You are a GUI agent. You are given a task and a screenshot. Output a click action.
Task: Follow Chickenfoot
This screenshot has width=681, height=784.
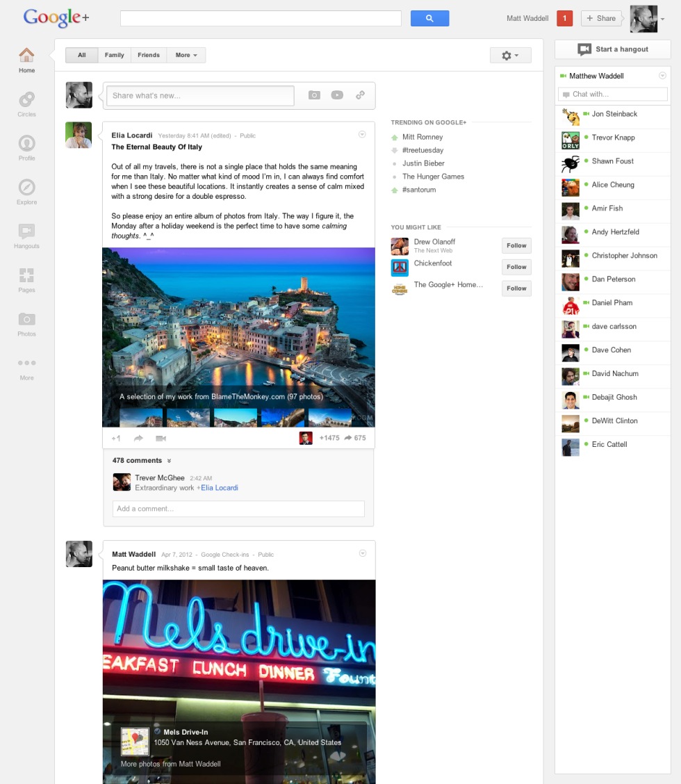tap(516, 267)
